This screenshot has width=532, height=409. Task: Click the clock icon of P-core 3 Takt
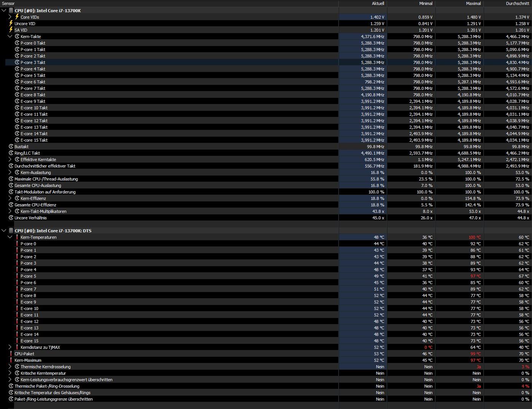[17, 62]
